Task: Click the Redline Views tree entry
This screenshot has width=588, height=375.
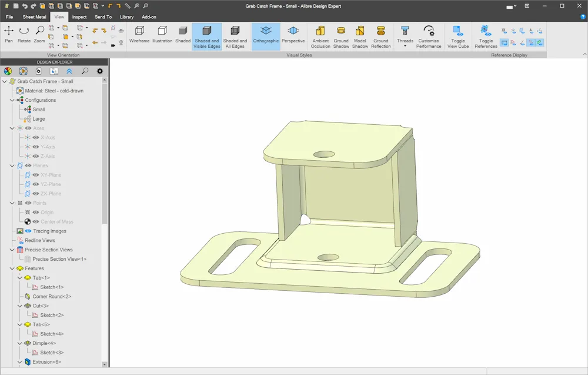Action: click(40, 240)
